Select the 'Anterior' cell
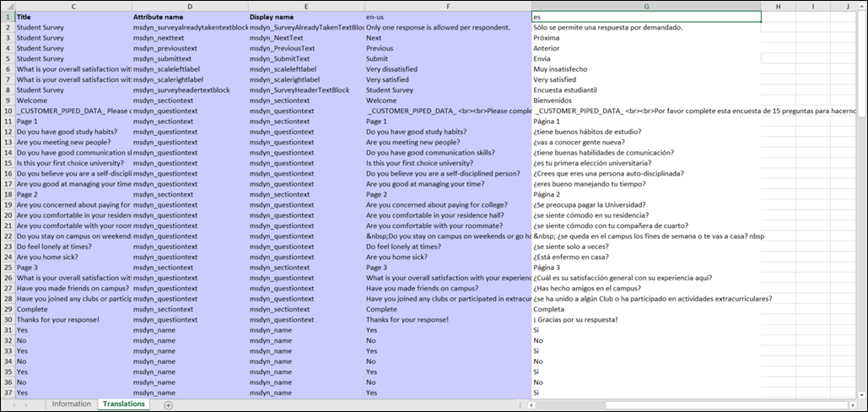This screenshot has width=868, height=412. [646, 48]
